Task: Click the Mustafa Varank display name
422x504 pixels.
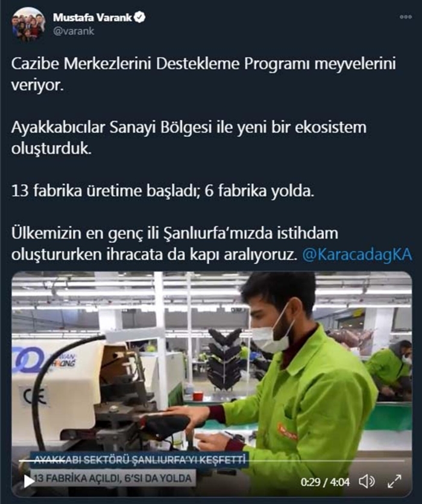Action: [x=92, y=17]
